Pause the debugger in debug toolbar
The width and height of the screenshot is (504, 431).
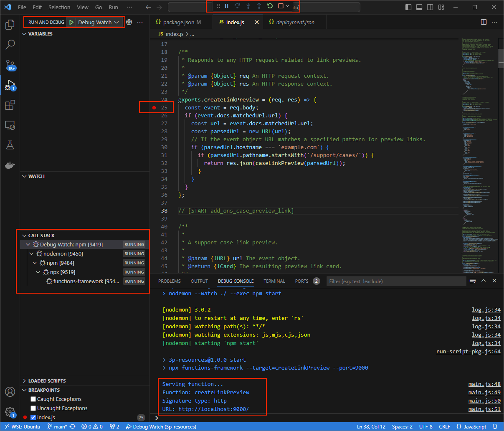click(x=226, y=6)
